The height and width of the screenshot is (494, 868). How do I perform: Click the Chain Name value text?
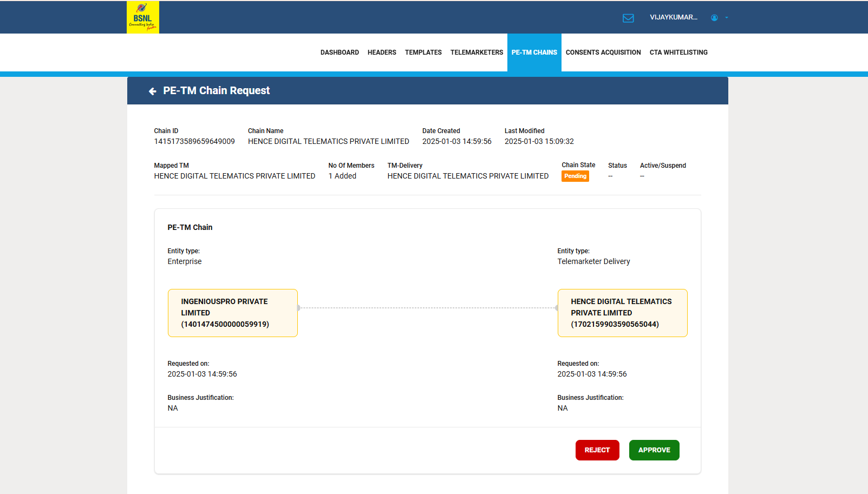point(329,141)
